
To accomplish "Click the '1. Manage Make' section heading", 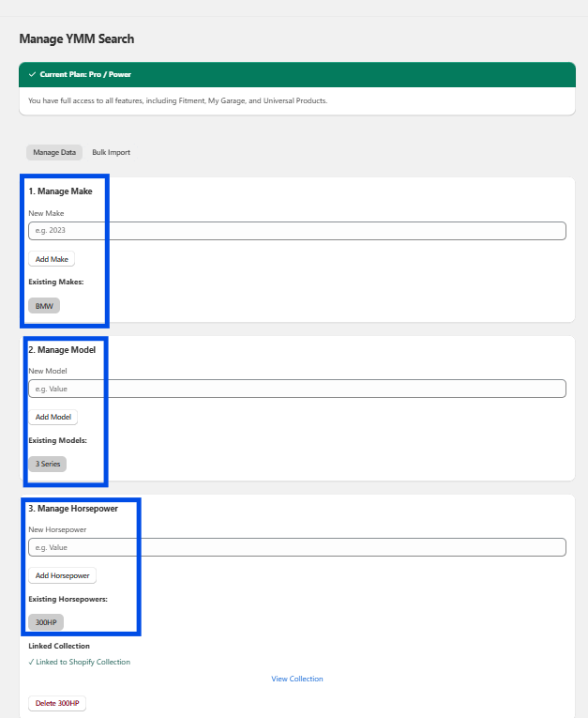I will click(x=60, y=191).
